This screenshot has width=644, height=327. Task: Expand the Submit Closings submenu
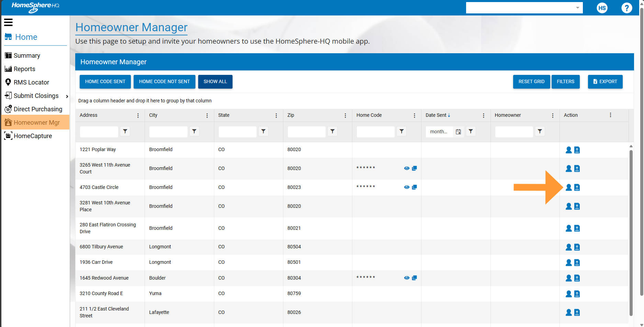click(67, 96)
